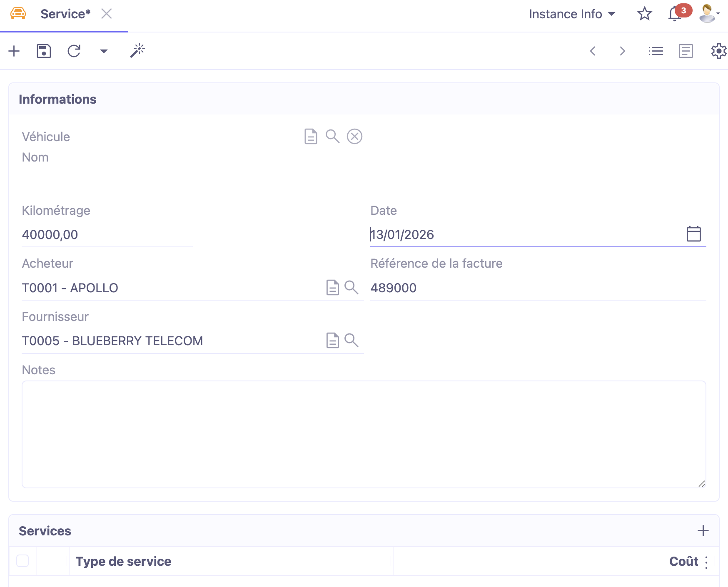Open the notifications bell
Screen dimensions: 728x587
pos(674,14)
